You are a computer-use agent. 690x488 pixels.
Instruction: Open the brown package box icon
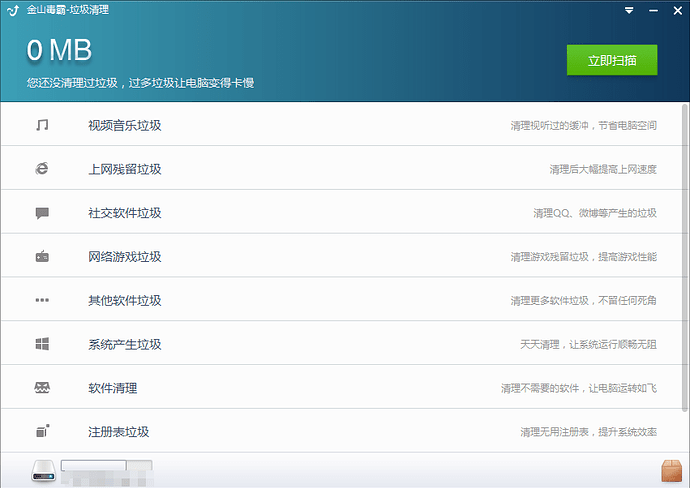coord(670,469)
